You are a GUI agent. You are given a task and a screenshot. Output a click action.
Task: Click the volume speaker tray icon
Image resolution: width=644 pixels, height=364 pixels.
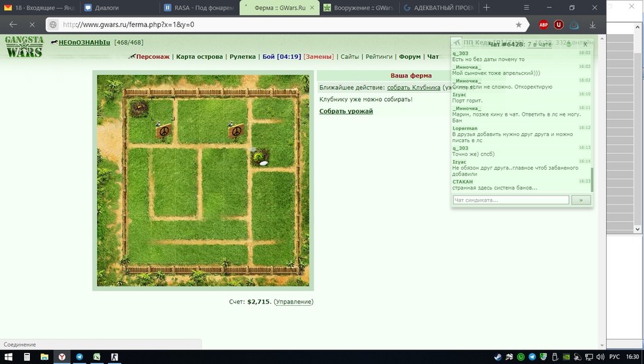point(600,357)
